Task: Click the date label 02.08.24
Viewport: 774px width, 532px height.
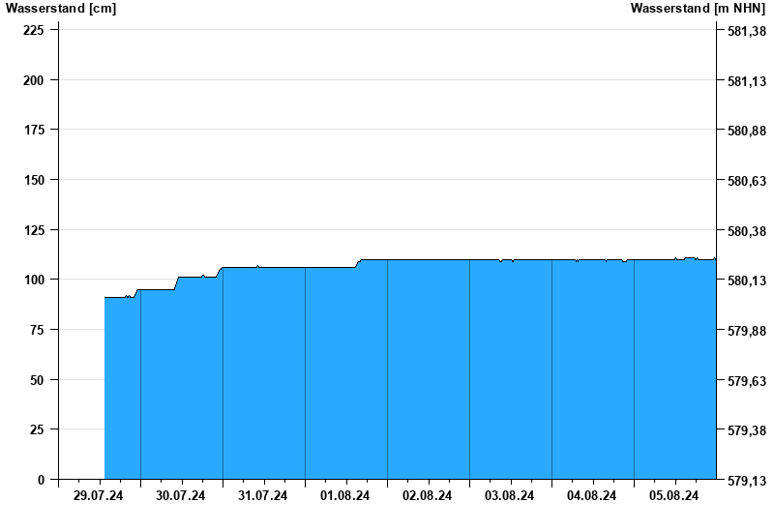Action: [427, 496]
